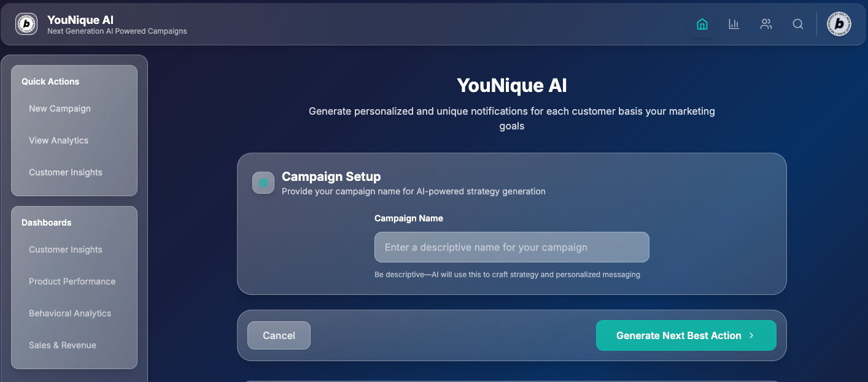Open the Behavioral Analytics dashboard
Image resolution: width=868 pixels, height=382 pixels.
pyautogui.click(x=70, y=313)
